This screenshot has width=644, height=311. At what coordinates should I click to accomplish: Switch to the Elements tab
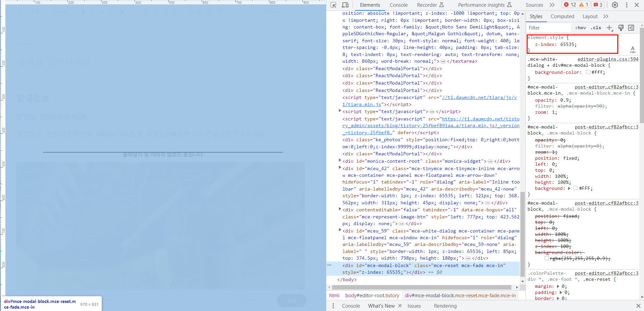tap(370, 5)
